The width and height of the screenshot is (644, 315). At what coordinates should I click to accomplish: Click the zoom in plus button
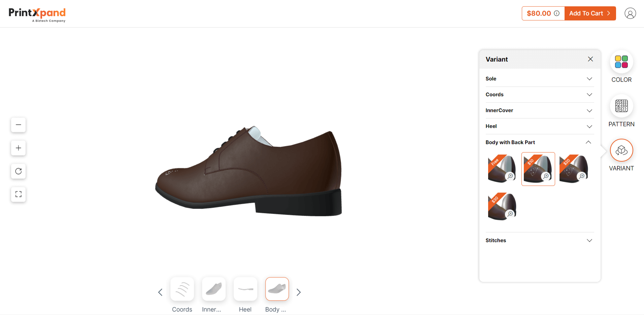tap(19, 148)
